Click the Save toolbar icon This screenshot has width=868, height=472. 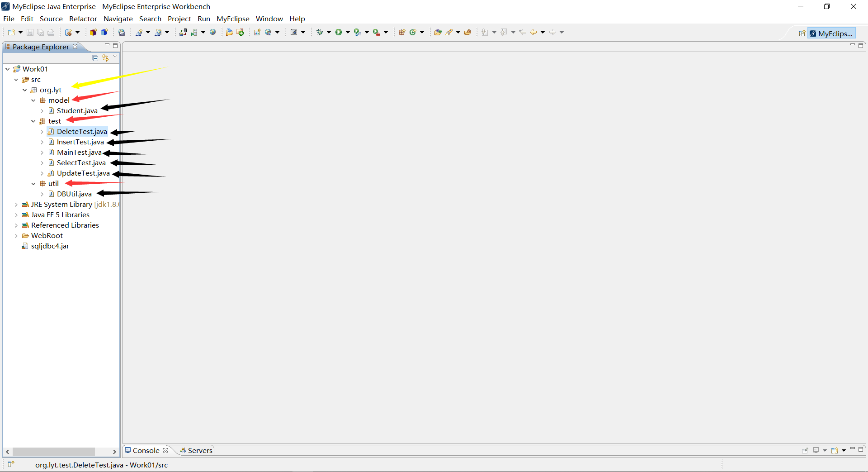[30, 32]
